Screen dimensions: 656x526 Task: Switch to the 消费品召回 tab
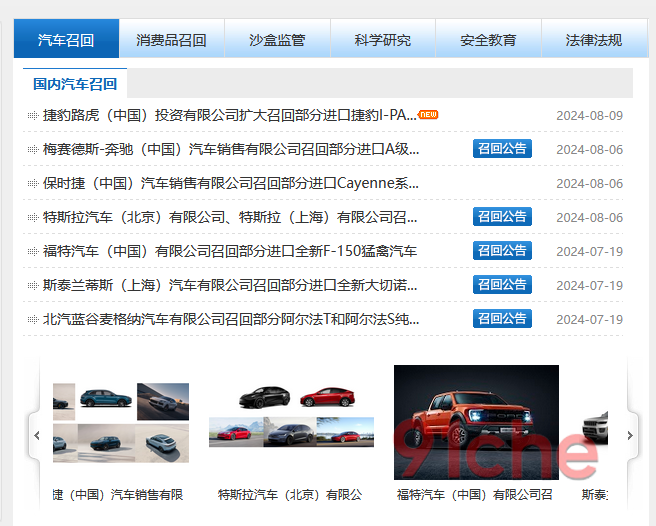coord(171,40)
